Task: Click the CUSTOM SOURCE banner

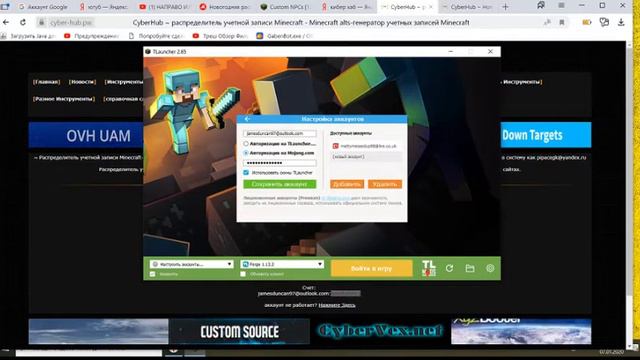Action: (x=239, y=331)
